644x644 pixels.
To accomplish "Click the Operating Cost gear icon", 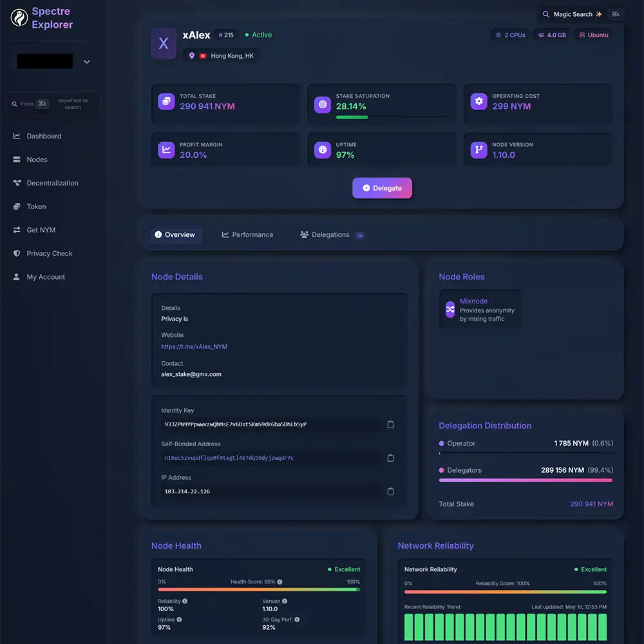I will [479, 102].
